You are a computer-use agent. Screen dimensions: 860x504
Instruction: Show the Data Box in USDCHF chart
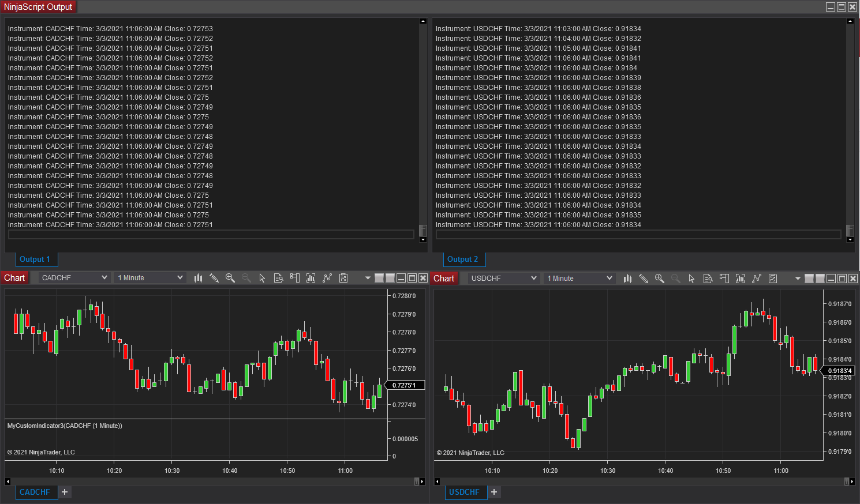coord(708,279)
